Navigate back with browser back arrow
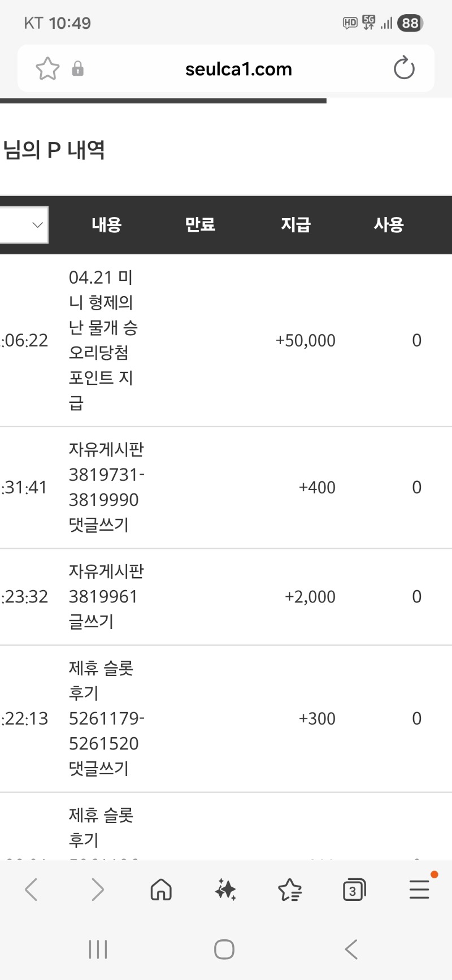This screenshot has width=452, height=980. point(32,890)
